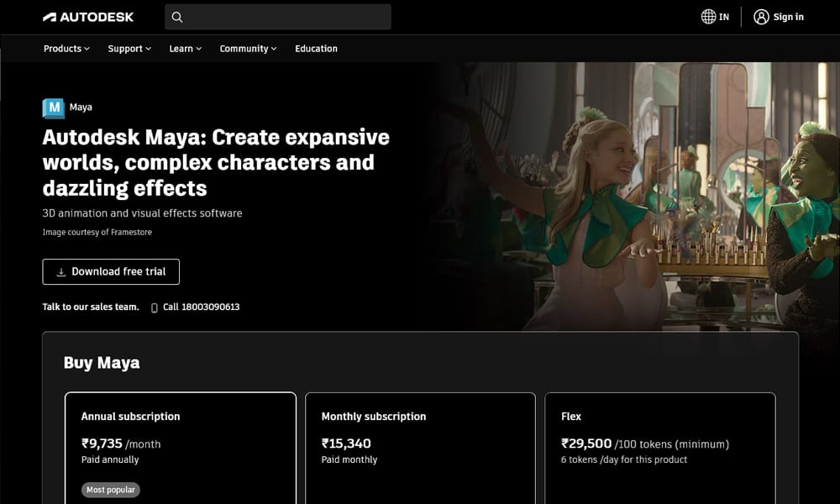Click the user profile icon
This screenshot has height=504, width=840.
[761, 17]
